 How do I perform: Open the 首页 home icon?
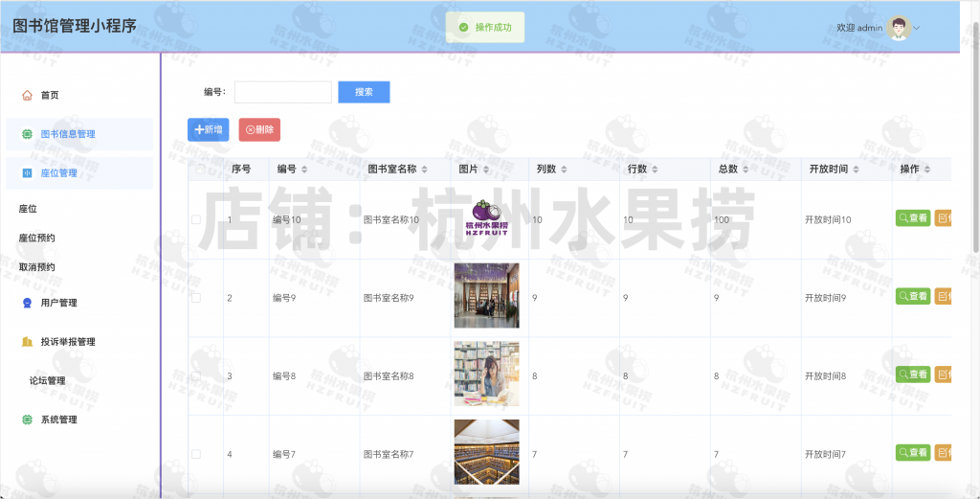coord(27,95)
